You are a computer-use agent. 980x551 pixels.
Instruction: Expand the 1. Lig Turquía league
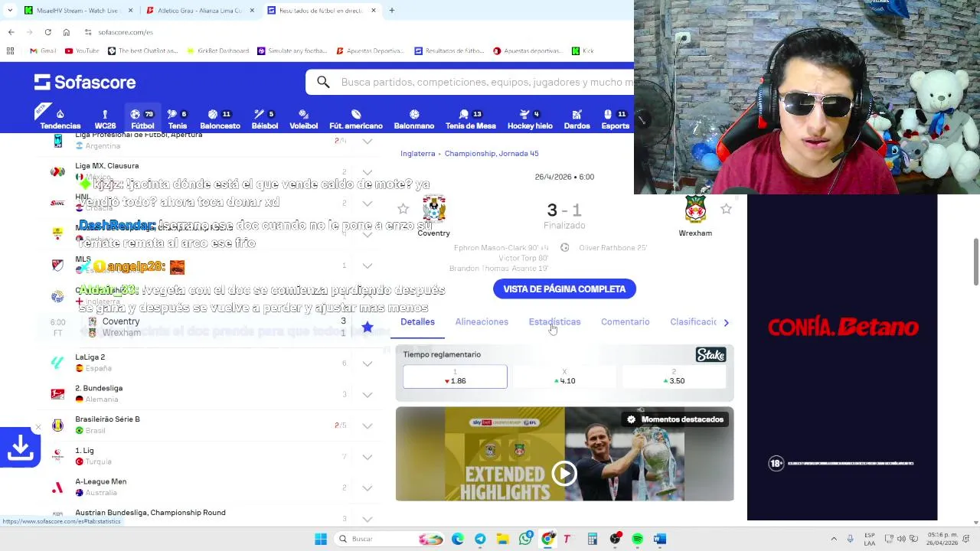[x=367, y=457]
